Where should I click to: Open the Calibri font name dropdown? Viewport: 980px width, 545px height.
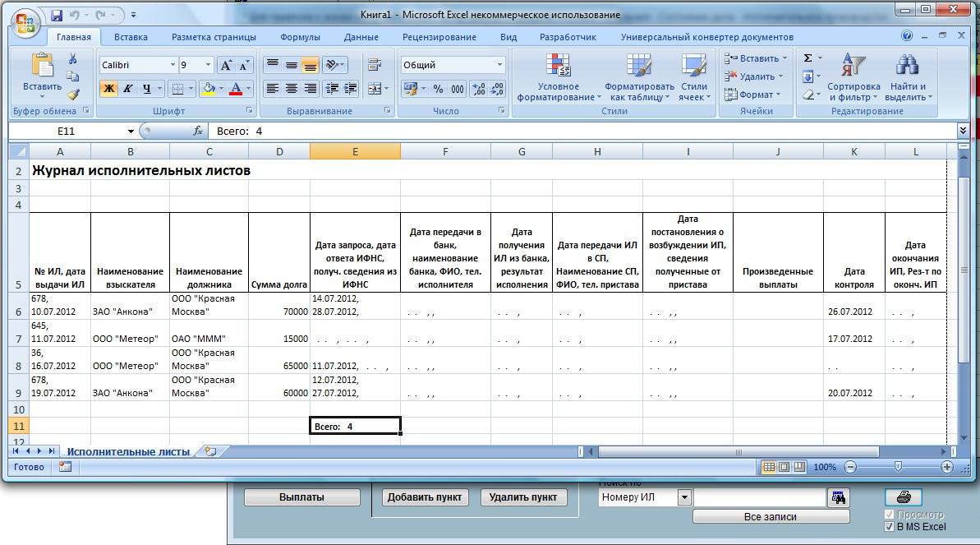(173, 65)
